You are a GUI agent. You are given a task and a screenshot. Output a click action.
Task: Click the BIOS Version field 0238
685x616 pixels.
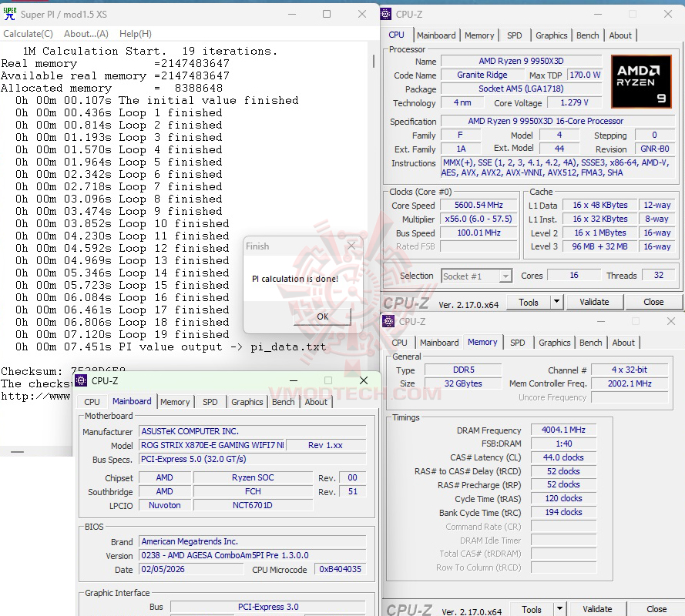click(x=253, y=556)
